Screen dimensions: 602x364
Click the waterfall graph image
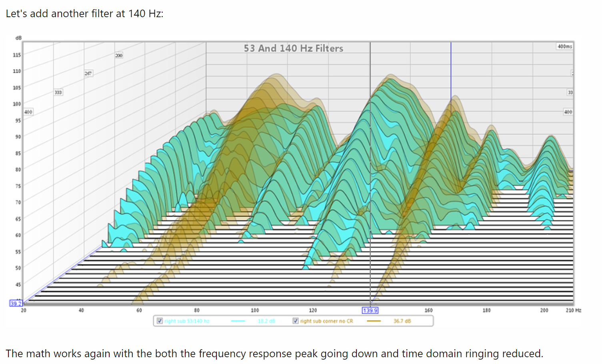[295, 181]
